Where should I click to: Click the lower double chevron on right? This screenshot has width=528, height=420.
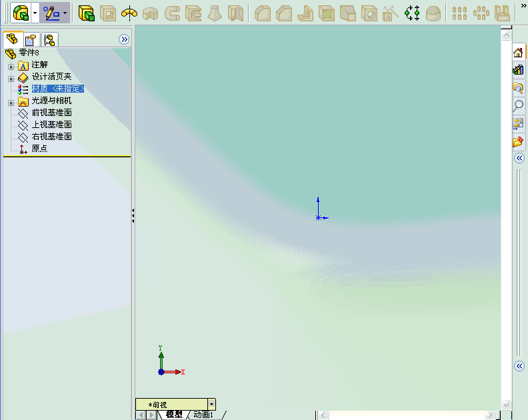tap(519, 366)
